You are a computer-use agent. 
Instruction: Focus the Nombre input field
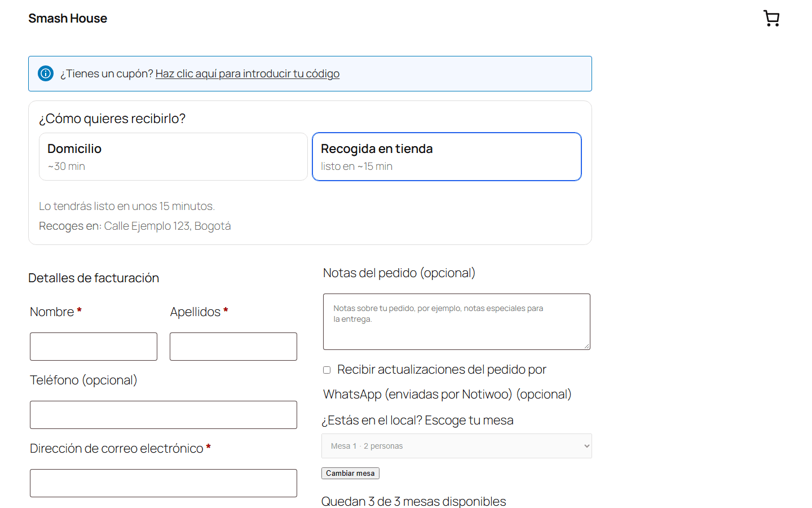[94, 347]
